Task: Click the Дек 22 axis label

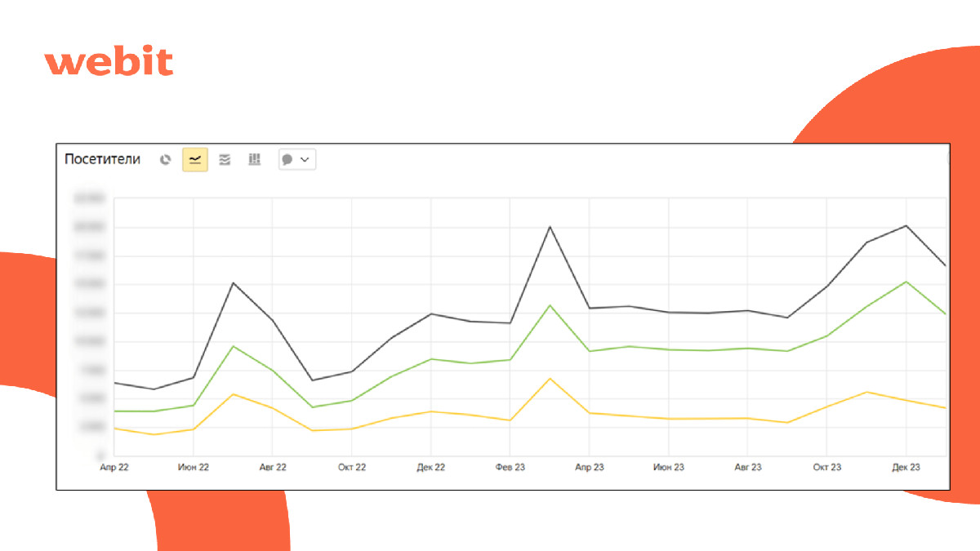Action: point(430,467)
